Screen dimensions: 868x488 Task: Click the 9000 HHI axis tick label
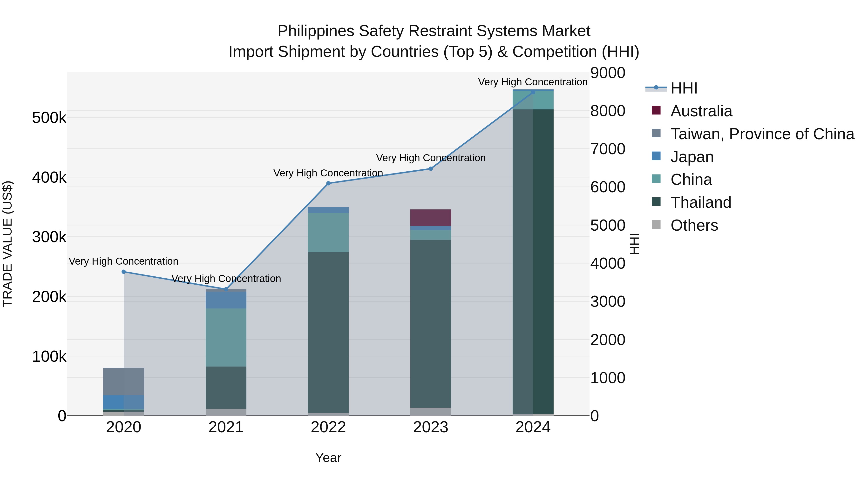[608, 73]
